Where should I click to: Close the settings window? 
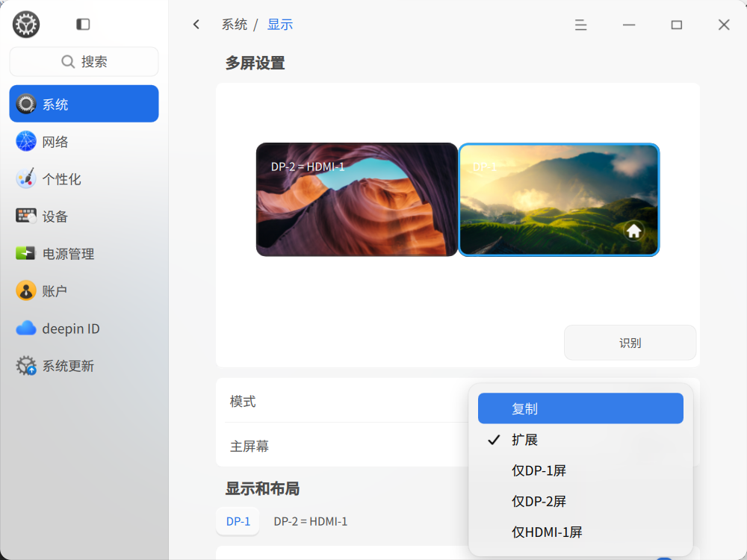pos(724,25)
